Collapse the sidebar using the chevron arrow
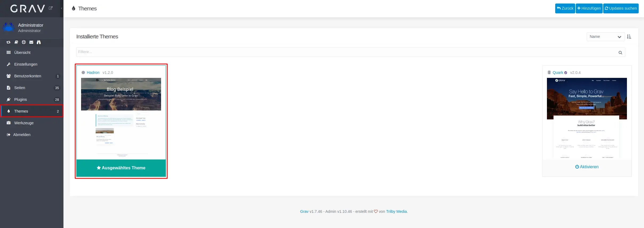 62,9
